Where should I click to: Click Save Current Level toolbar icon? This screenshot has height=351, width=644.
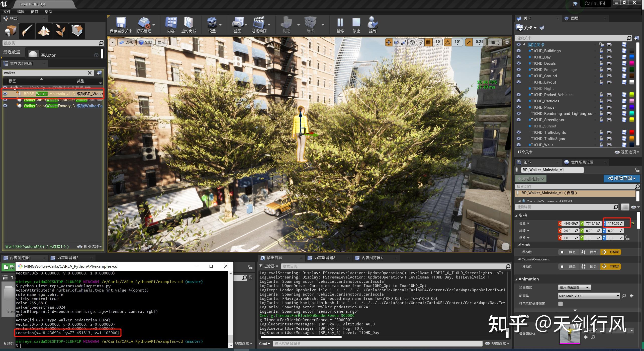click(121, 25)
